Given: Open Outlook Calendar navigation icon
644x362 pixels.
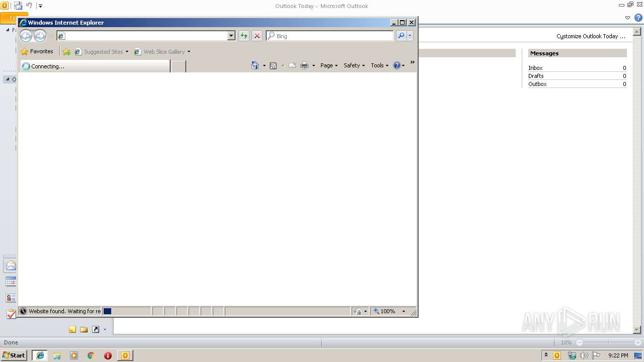Looking at the screenshot, I should (11, 282).
